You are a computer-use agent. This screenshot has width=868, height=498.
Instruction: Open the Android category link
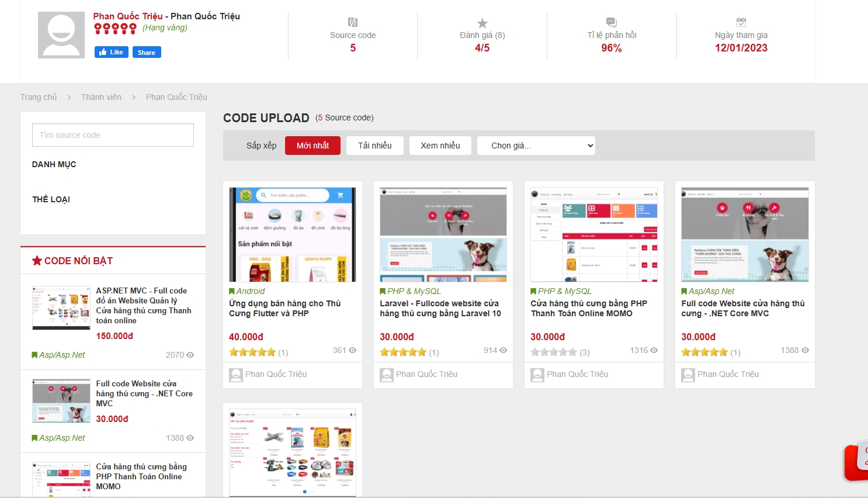pyautogui.click(x=251, y=291)
